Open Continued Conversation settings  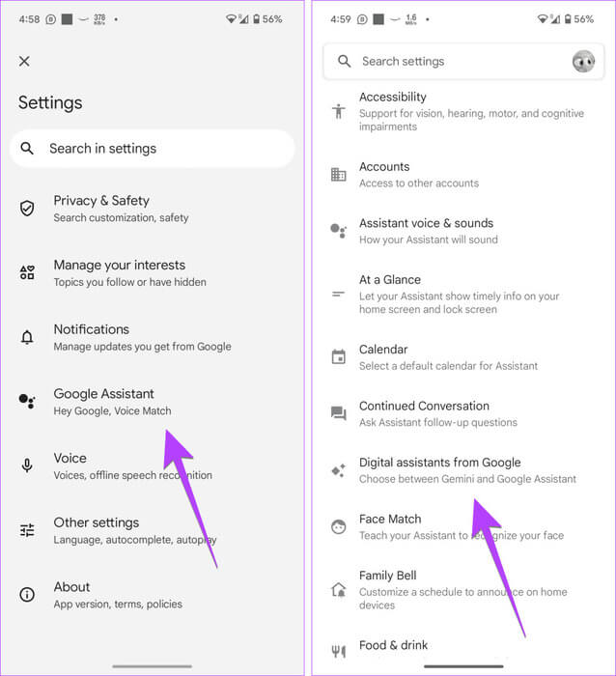(x=463, y=414)
